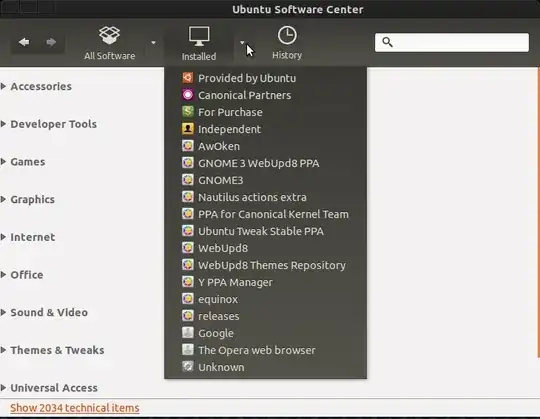Click the Provided by Ubuntu icon
Viewport: 540px width, 419px height.
click(x=188, y=78)
